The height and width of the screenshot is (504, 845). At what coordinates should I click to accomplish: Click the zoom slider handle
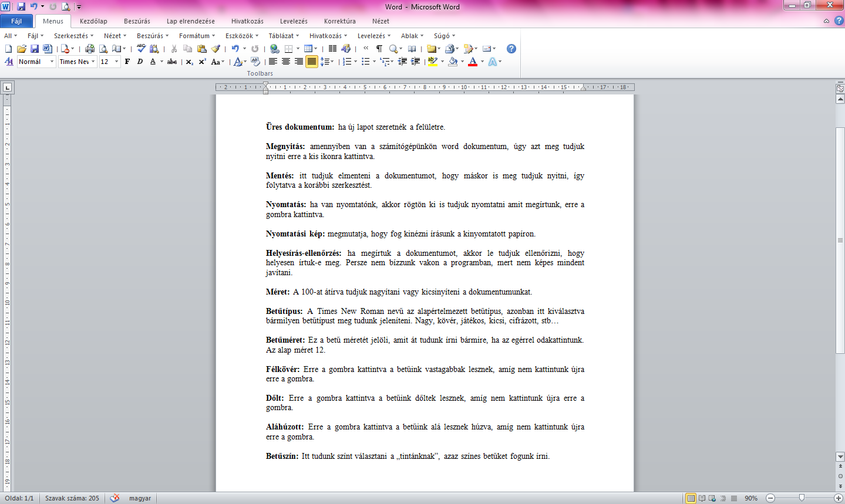(x=802, y=498)
